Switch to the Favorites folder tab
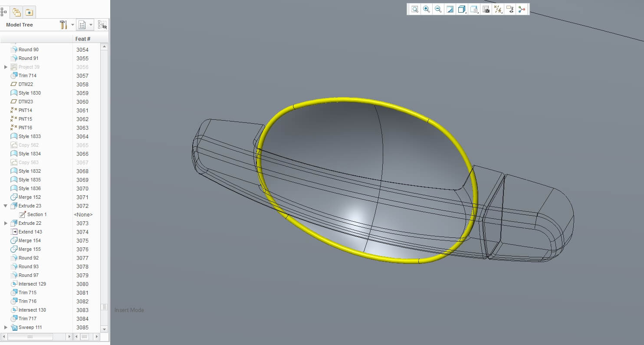 [29, 12]
